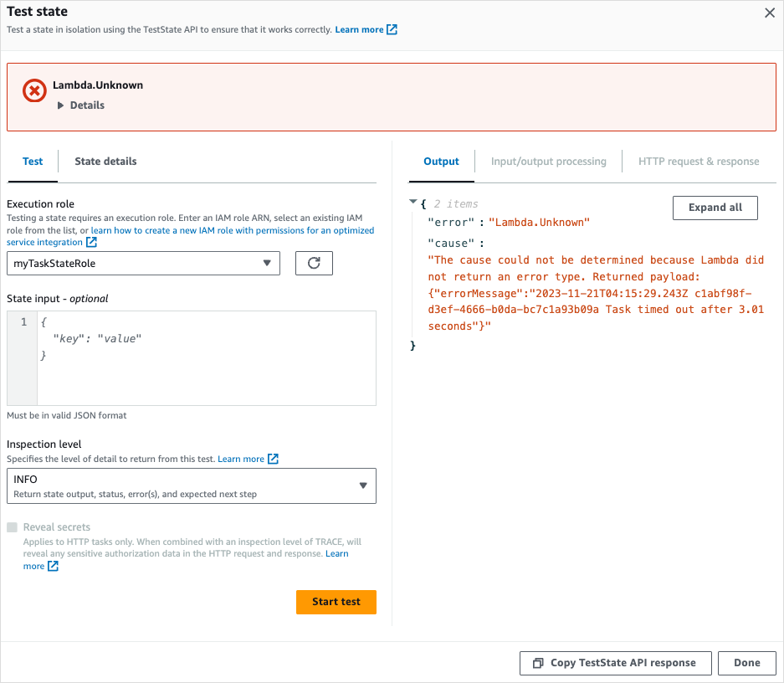Viewport: 784px width, 683px height.
Task: Open the Input/output processing tab
Action: click(x=548, y=161)
